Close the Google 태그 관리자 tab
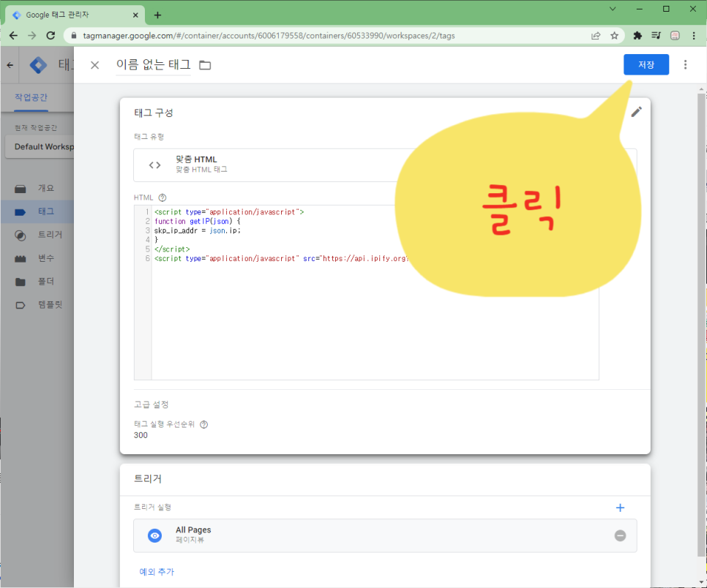Screen dimensions: 707x588 tap(135, 15)
